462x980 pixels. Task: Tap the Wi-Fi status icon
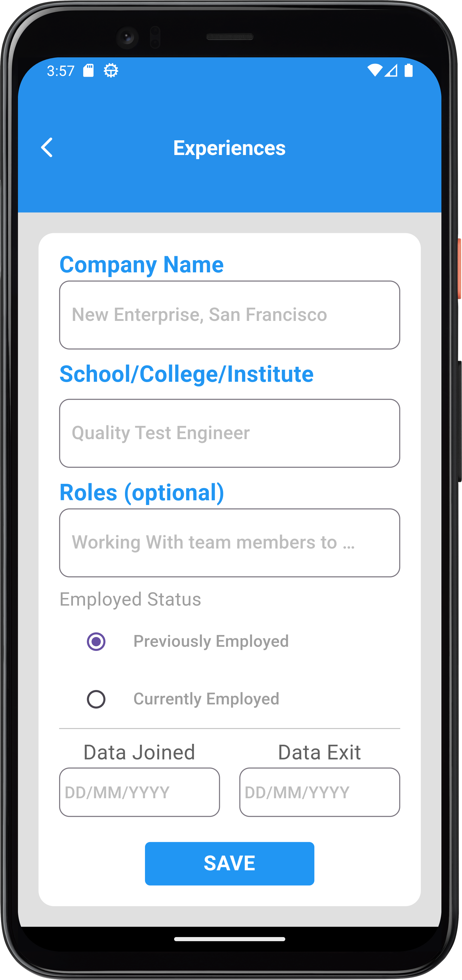click(376, 70)
